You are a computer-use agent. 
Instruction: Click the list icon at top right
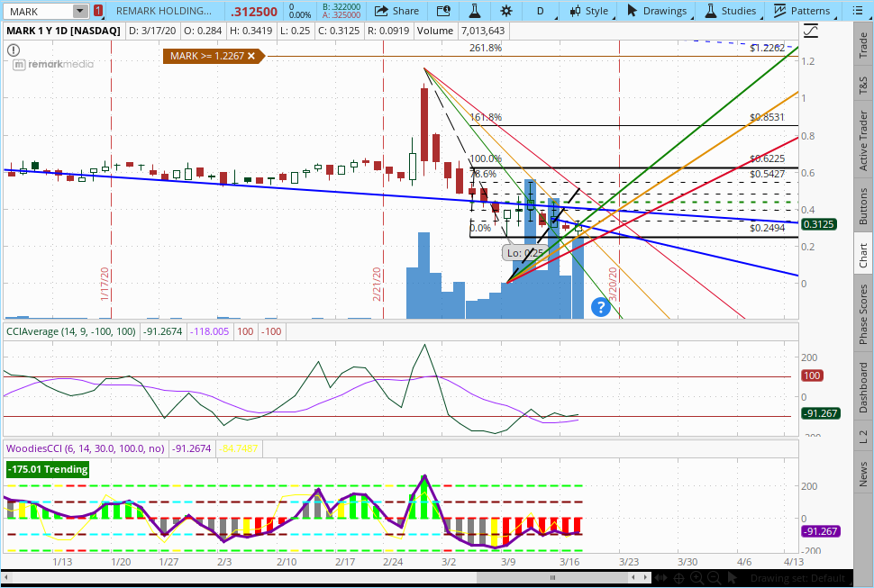click(x=862, y=11)
